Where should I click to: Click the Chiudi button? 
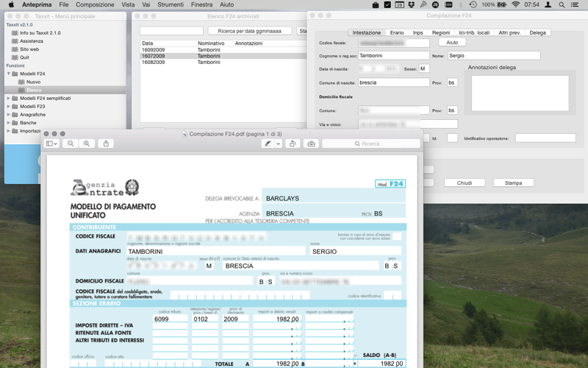(465, 183)
